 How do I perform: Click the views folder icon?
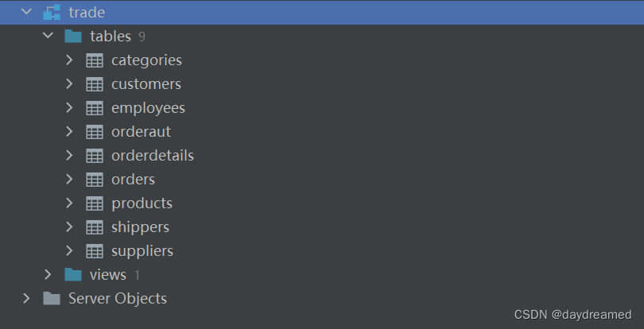(73, 275)
